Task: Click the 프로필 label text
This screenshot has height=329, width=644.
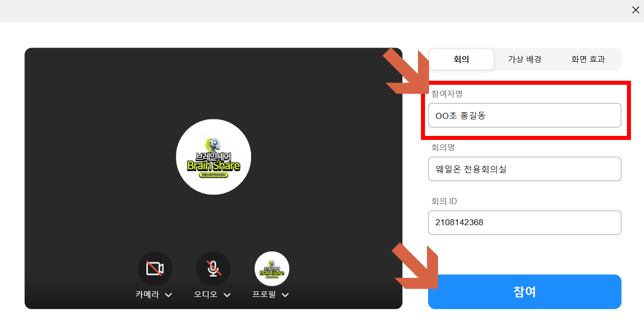Action: pos(264,295)
